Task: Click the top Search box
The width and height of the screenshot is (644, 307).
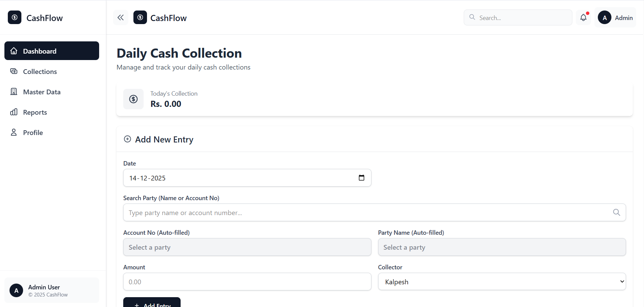Action: tap(518, 18)
